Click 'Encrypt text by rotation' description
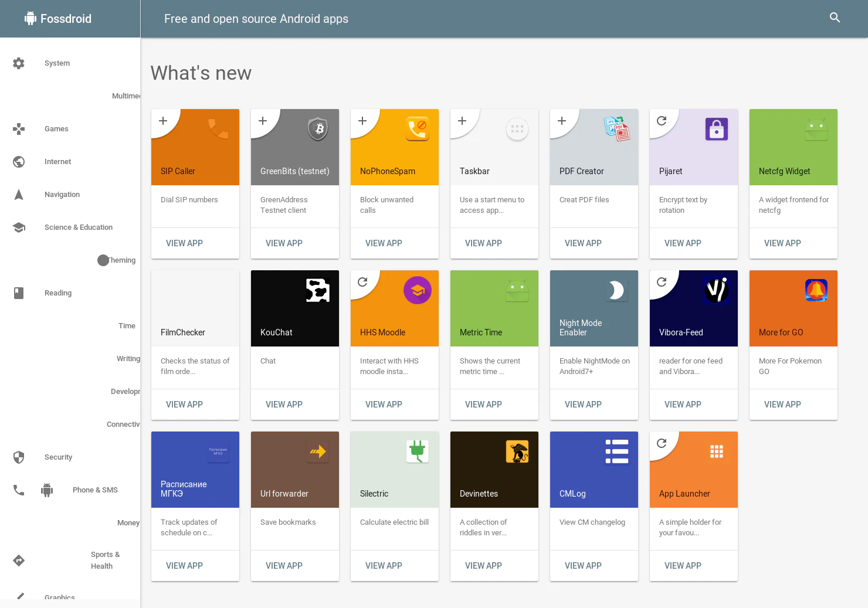The height and width of the screenshot is (608, 868). pos(683,205)
